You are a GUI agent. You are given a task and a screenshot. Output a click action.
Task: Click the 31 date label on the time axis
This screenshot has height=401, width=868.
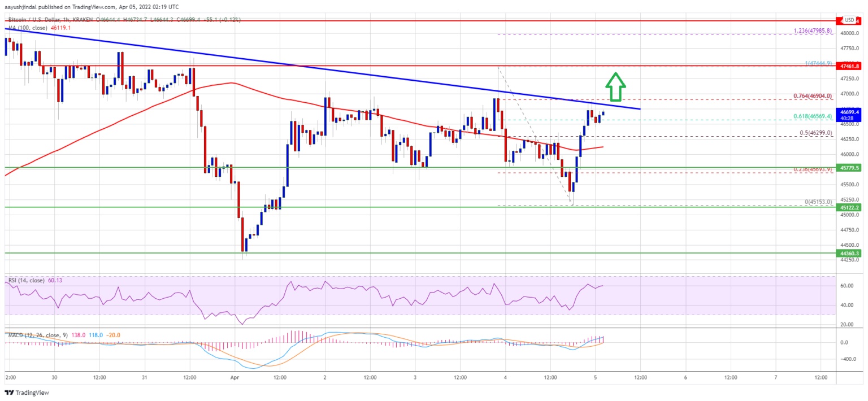click(144, 376)
